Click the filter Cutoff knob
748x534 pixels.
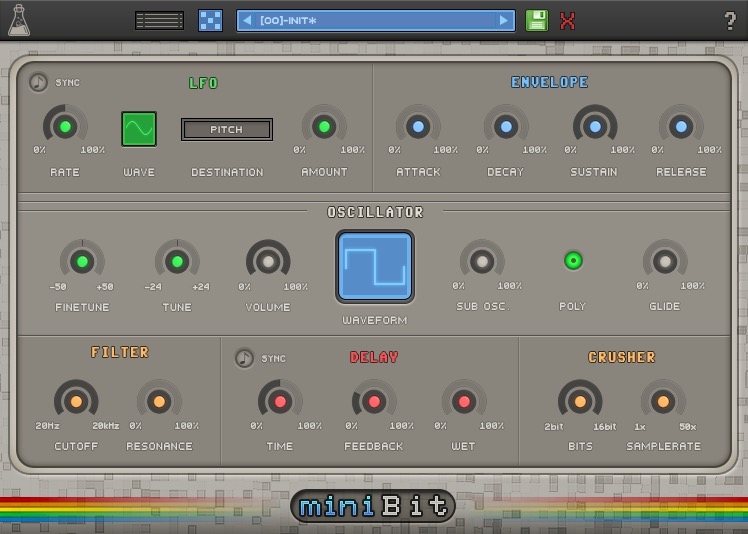point(76,401)
